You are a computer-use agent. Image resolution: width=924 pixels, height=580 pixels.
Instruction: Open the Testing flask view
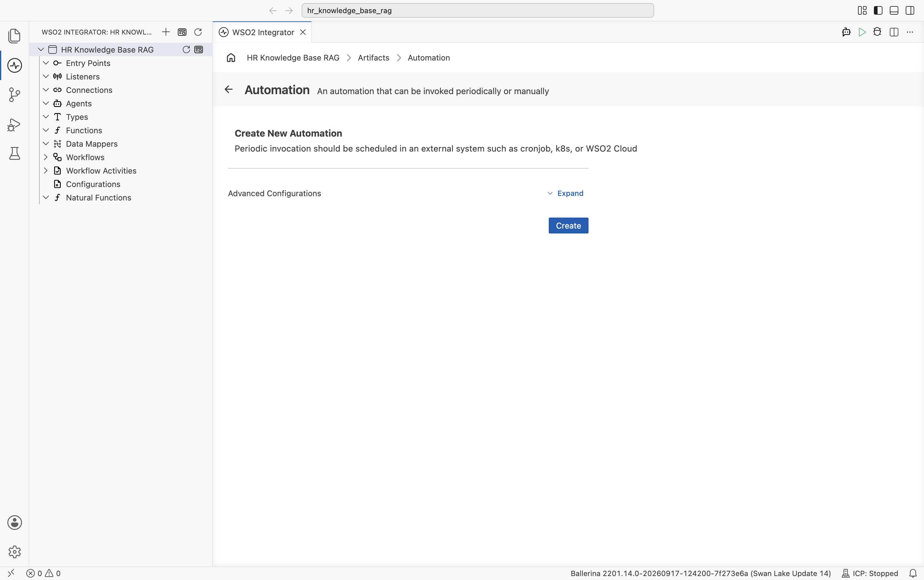14,153
